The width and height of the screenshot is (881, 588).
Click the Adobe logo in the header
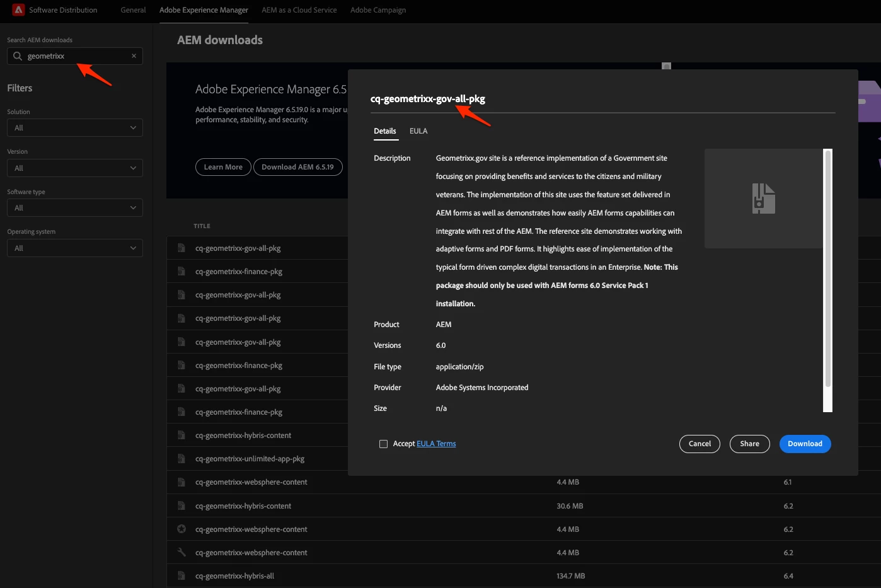tap(18, 10)
